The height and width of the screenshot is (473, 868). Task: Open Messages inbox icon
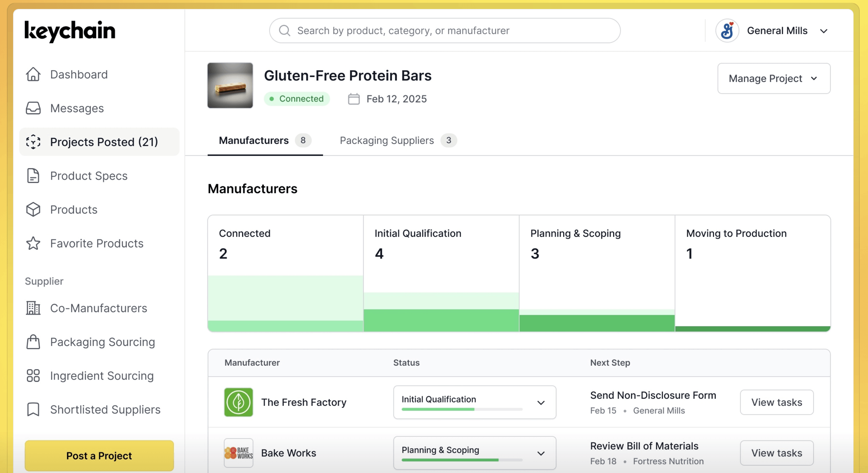pyautogui.click(x=33, y=108)
